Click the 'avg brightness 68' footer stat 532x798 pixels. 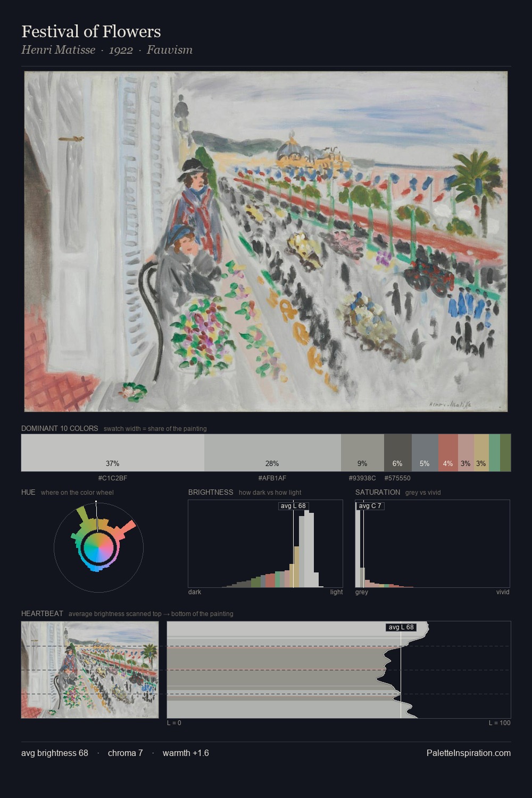[55, 753]
